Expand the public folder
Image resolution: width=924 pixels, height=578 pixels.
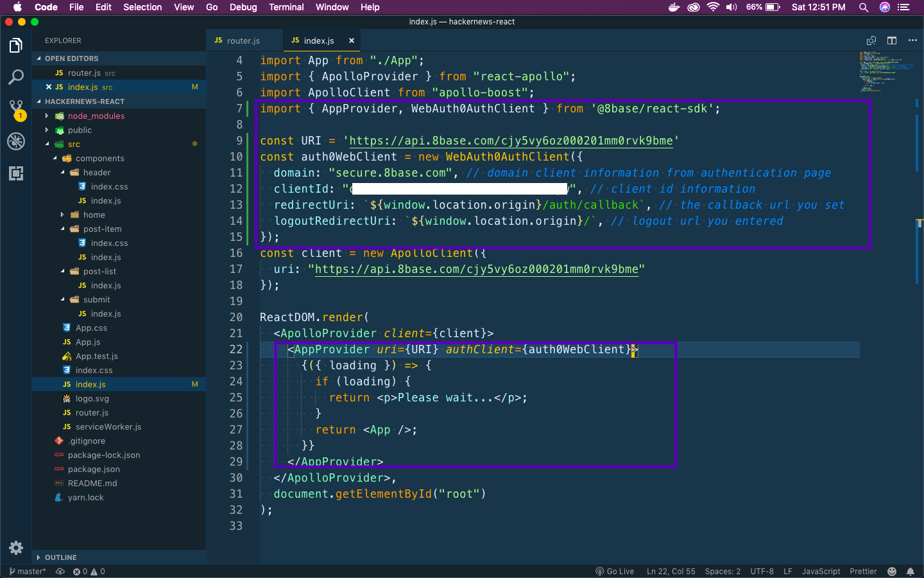tap(119, 130)
